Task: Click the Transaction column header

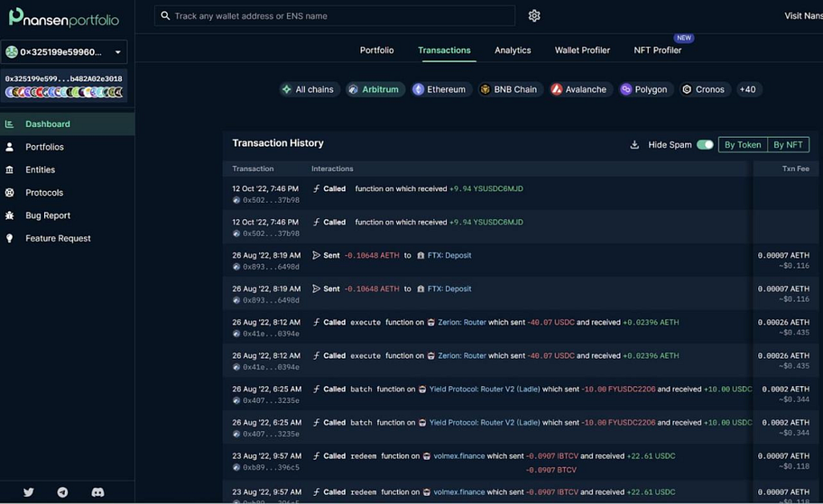Action: (x=253, y=169)
